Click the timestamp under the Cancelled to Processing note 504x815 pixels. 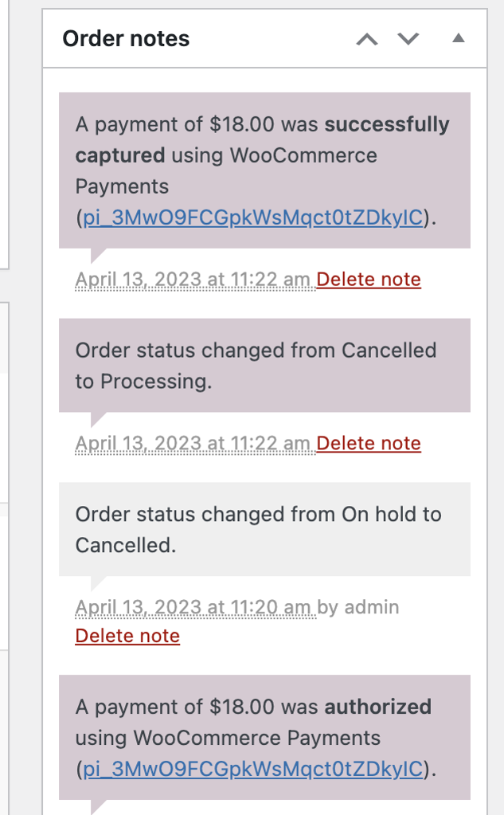(x=192, y=443)
